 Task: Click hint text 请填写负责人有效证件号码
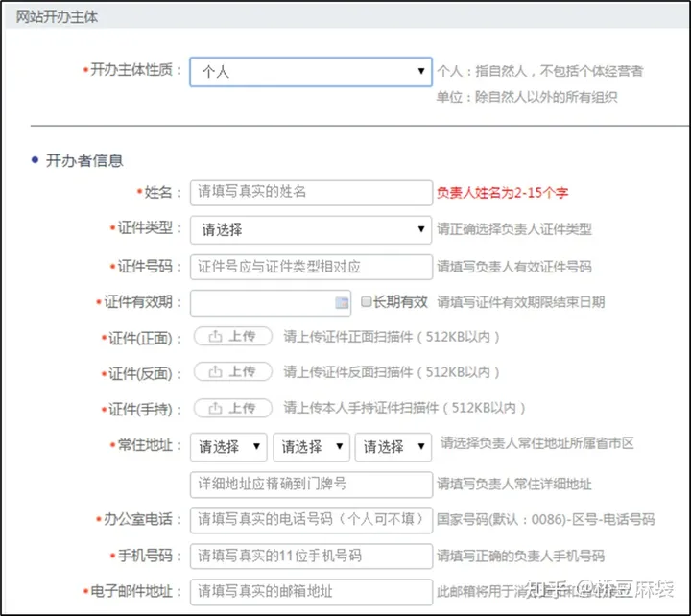click(x=514, y=267)
